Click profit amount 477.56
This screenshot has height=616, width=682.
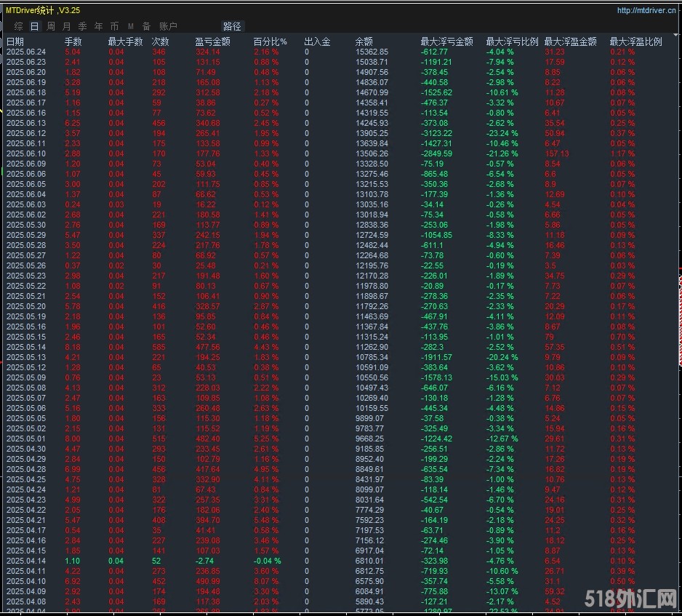[x=208, y=347]
